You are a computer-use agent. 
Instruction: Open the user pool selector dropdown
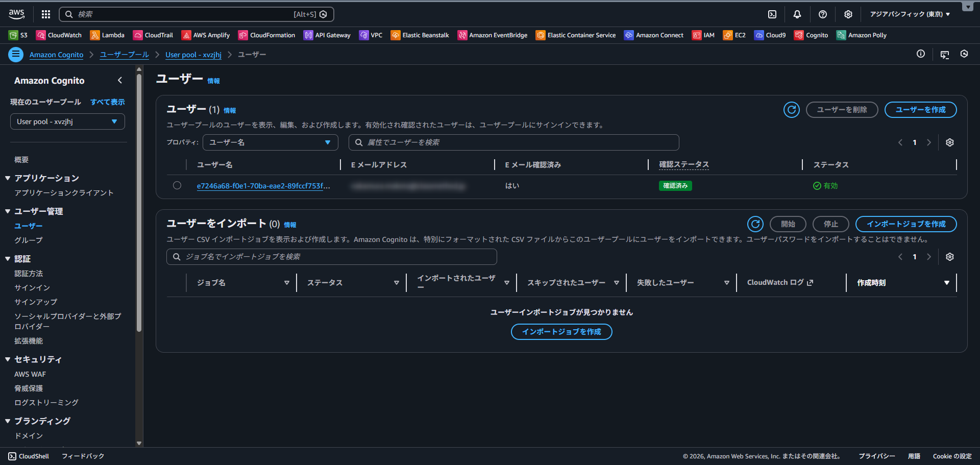(x=67, y=121)
